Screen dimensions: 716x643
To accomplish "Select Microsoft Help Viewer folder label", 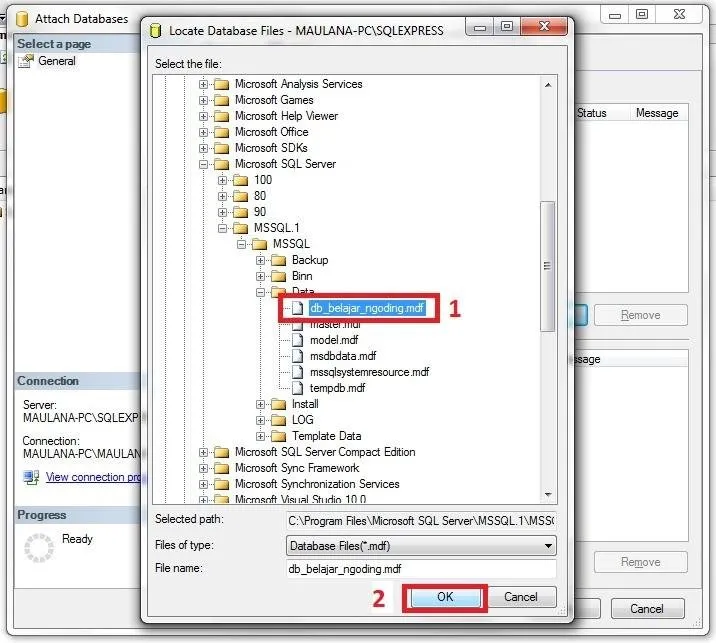I will pyautogui.click(x=286, y=116).
